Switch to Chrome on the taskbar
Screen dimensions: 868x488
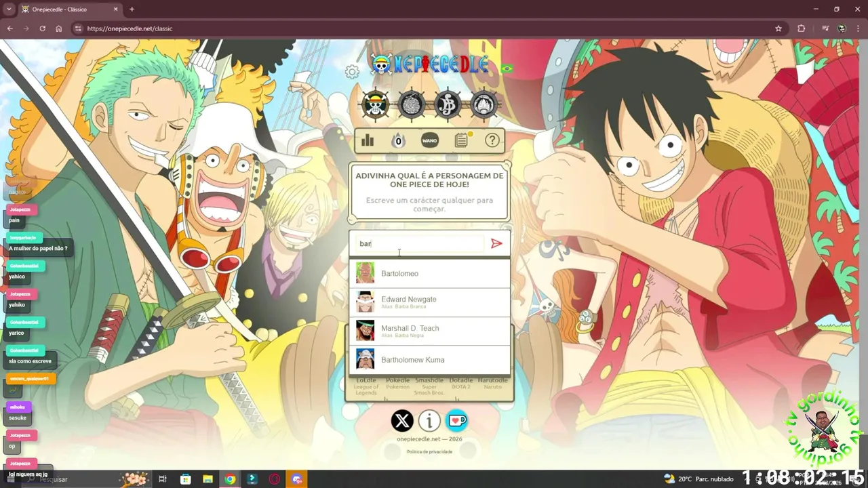pos(230,479)
